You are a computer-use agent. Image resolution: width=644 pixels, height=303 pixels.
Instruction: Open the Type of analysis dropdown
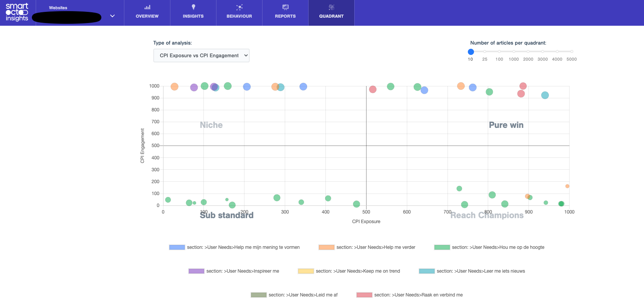[x=201, y=56]
